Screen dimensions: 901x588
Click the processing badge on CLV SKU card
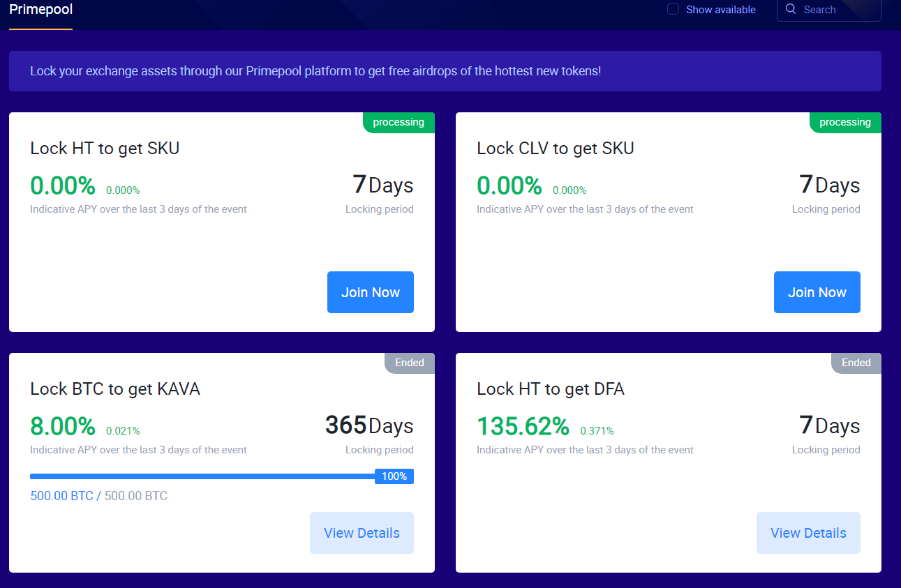[x=845, y=123]
